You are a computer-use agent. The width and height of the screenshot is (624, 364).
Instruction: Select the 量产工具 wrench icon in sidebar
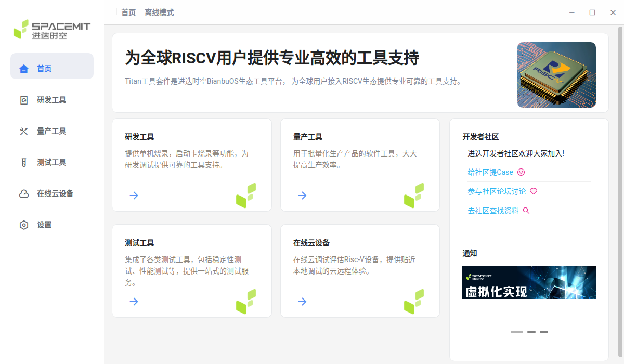pyautogui.click(x=23, y=131)
